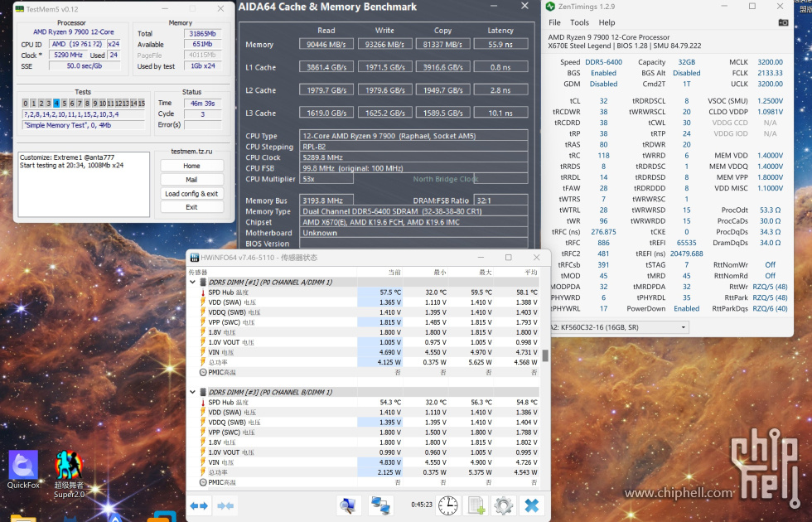The width and height of the screenshot is (812, 522).
Task: Click the collapse-columns arrows icon in HWiNFO64
Action: pyautogui.click(x=225, y=505)
